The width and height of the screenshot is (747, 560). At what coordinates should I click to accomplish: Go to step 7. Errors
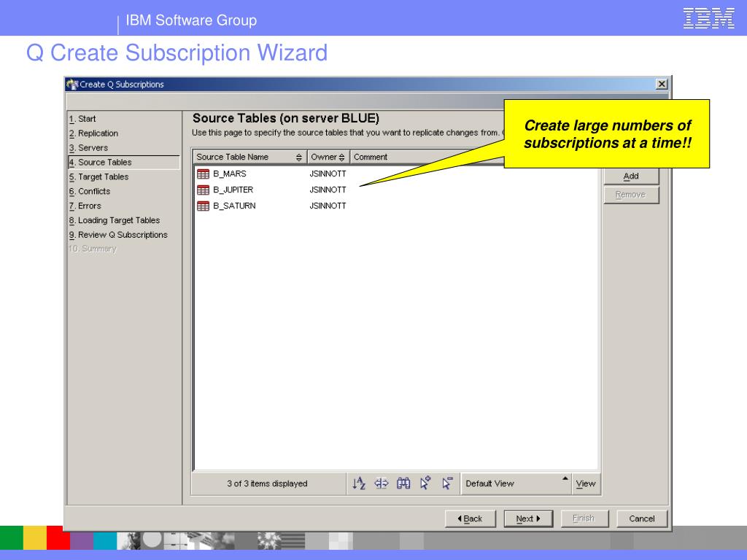[85, 206]
